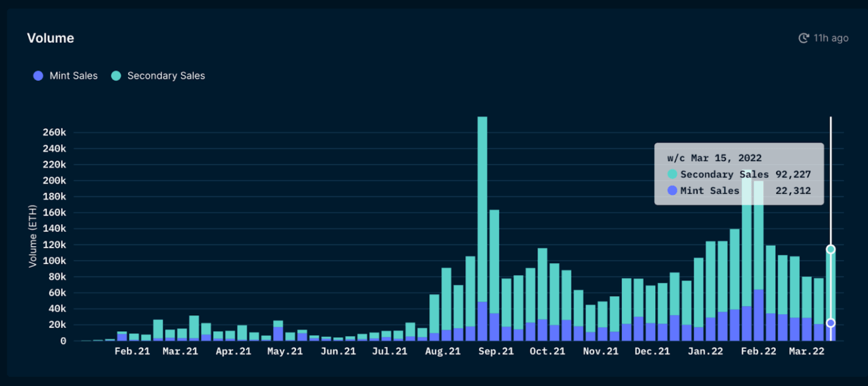868x386 pixels.
Task: Click the blue hover marker on the highlighted bar
Action: coord(830,323)
